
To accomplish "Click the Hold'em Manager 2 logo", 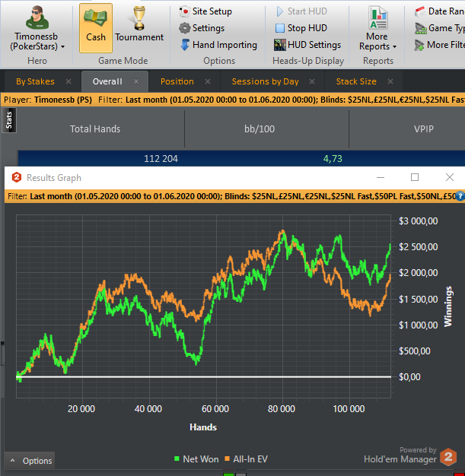I will pos(448,457).
